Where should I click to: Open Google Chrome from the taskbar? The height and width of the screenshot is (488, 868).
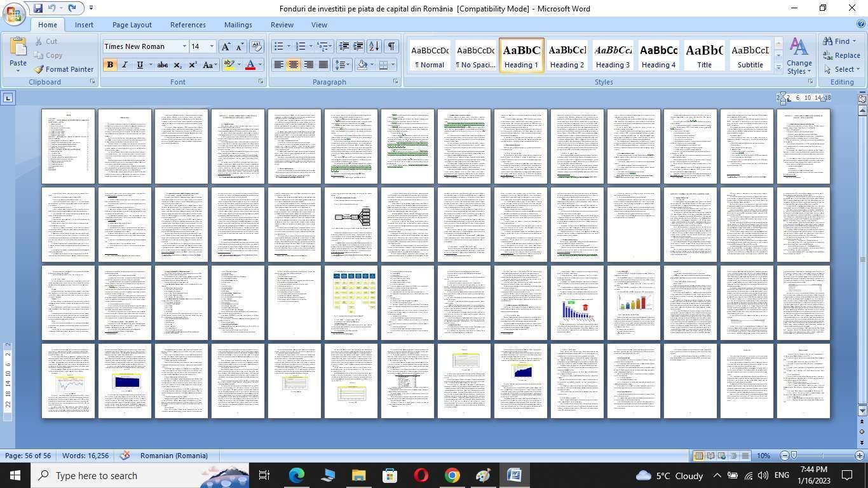(x=452, y=475)
